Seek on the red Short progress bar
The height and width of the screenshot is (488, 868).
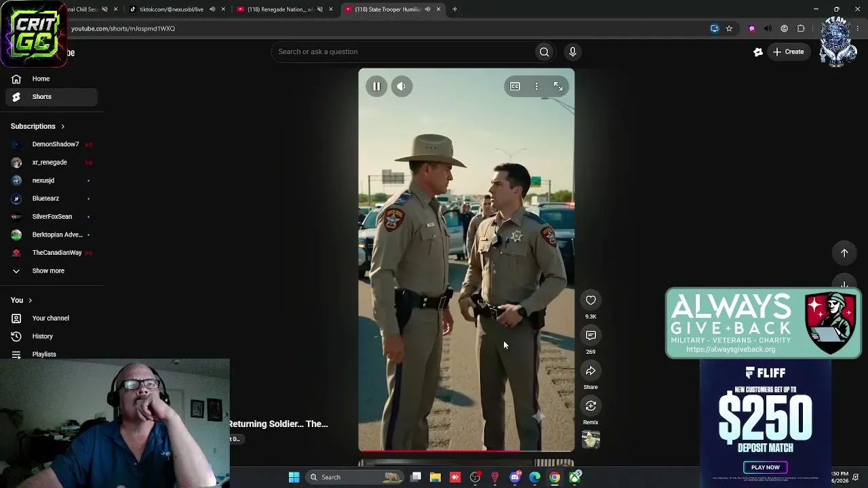click(467, 450)
